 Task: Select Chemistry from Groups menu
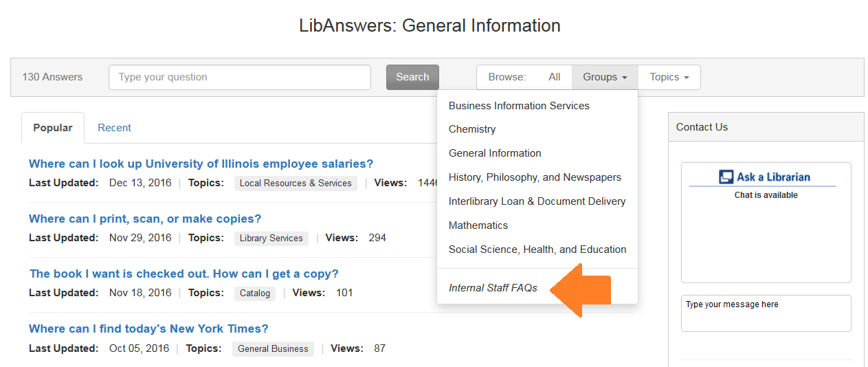pyautogui.click(x=472, y=129)
